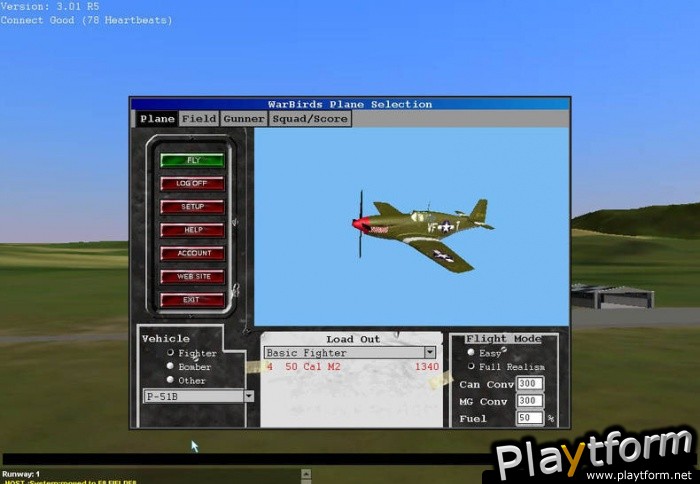Click the green FLY button

pyautogui.click(x=192, y=160)
